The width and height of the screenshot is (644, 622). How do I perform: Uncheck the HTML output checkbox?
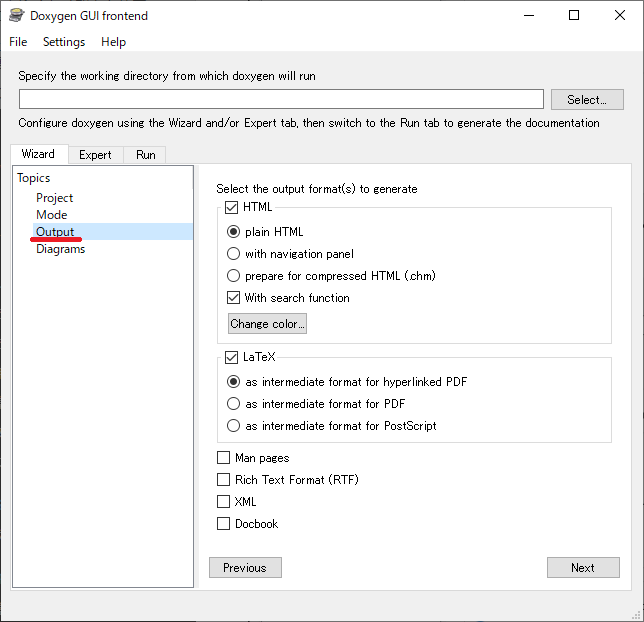[x=232, y=208]
